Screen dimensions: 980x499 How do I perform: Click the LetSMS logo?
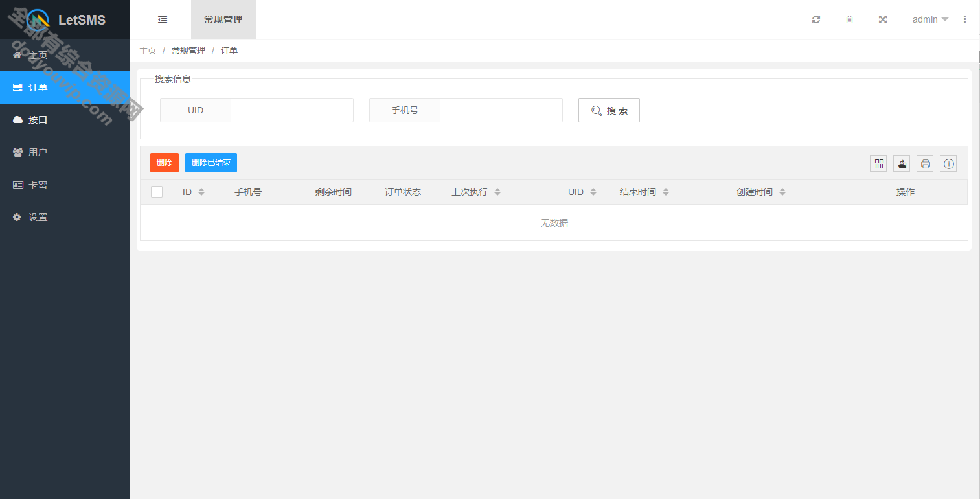click(x=65, y=20)
